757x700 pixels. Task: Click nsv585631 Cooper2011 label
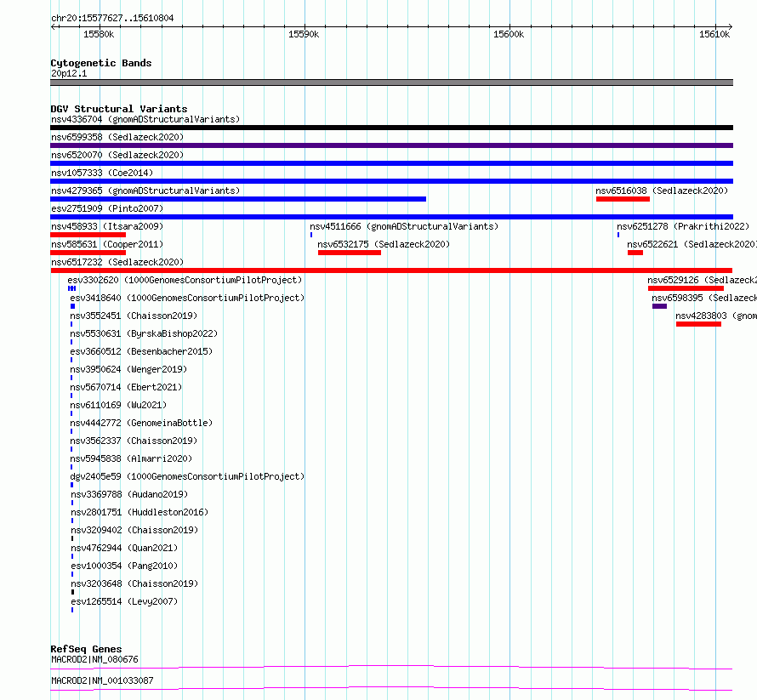[107, 244]
